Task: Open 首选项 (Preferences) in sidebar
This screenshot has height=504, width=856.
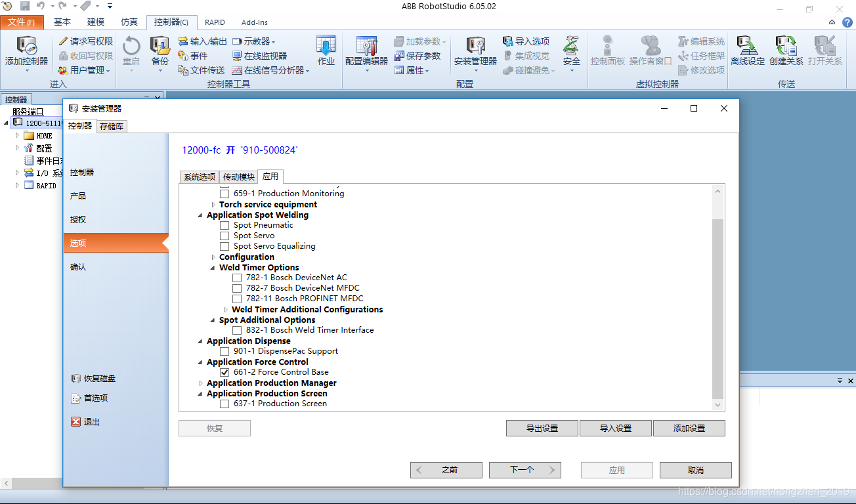Action: coord(89,398)
